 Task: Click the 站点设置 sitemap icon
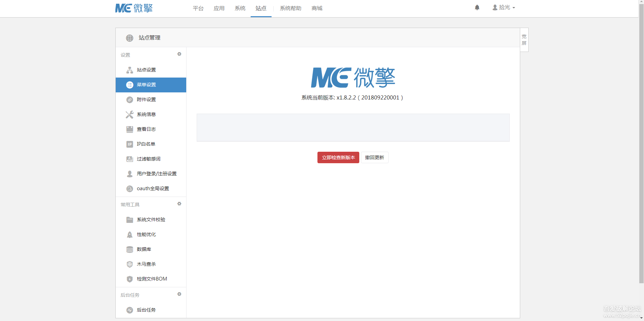tap(130, 70)
